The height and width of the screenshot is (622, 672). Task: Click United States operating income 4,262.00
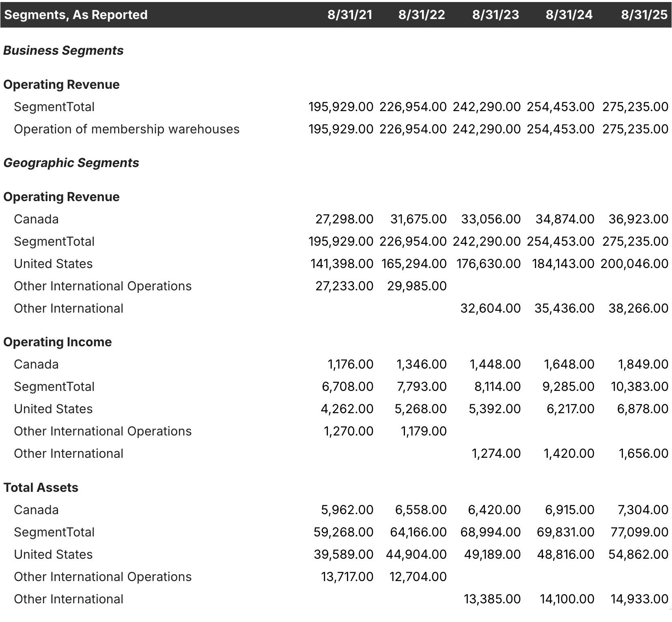[347, 409]
